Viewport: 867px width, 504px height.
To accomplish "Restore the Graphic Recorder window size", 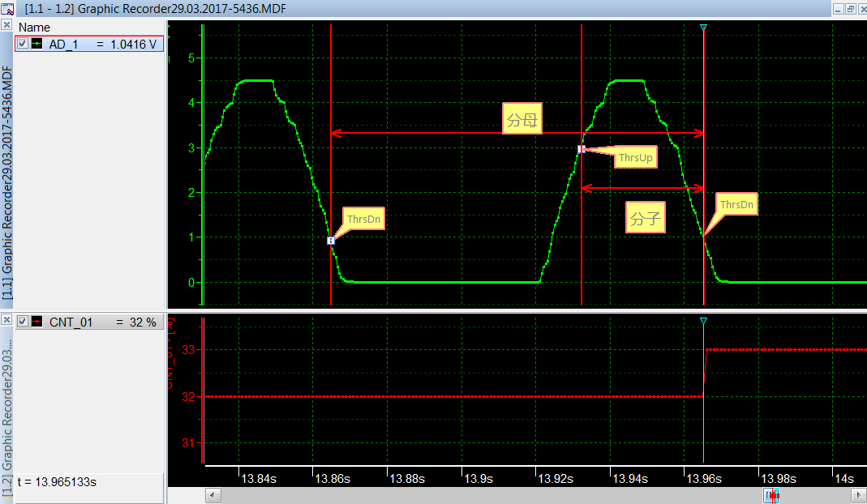I will coord(851,9).
